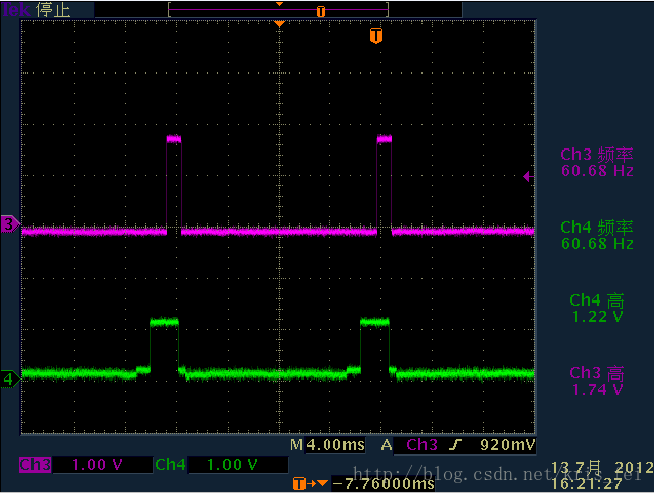This screenshot has width=654, height=494.
Task: Click the orange trigger point triangle atop graticule
Action: coord(279,24)
